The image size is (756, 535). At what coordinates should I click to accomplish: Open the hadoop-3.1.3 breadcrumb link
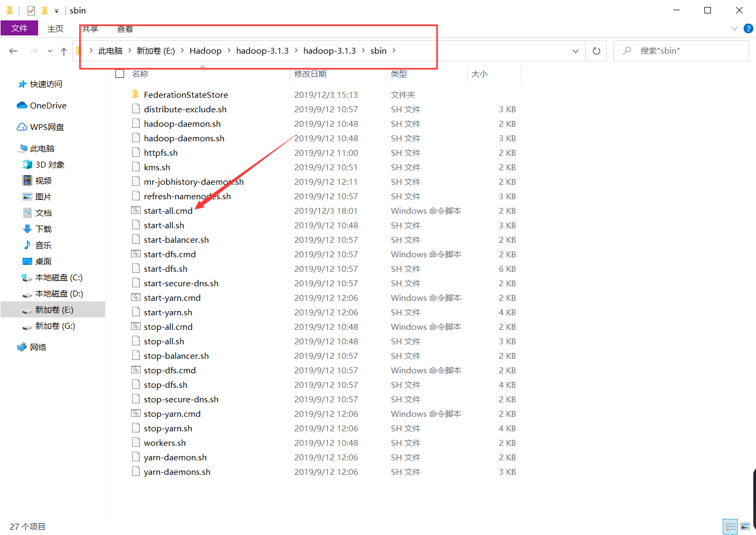tap(263, 50)
